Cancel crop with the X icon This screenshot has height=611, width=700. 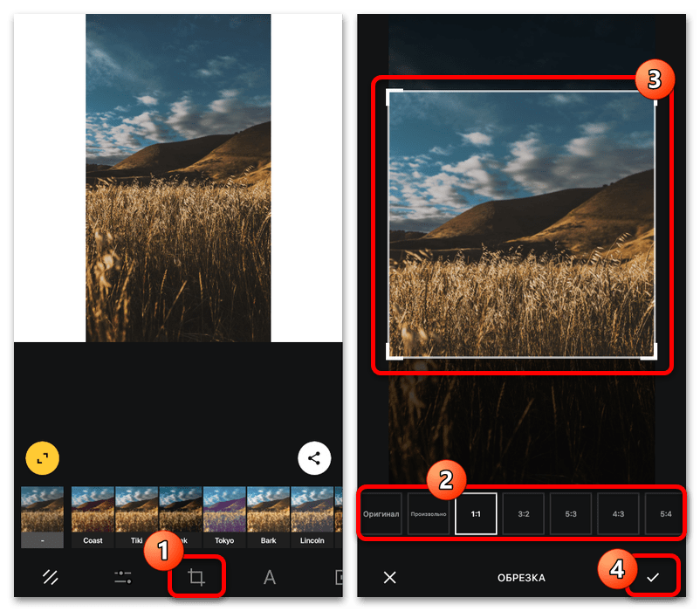point(390,578)
